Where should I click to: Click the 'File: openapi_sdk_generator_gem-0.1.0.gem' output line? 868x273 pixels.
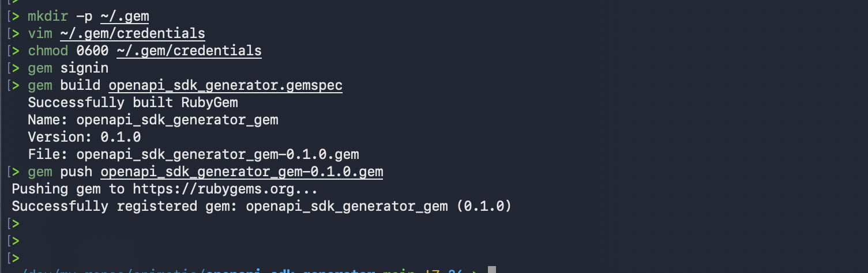pyautogui.click(x=193, y=154)
